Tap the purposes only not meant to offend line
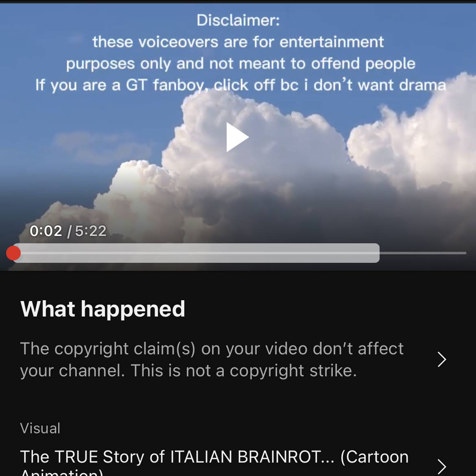The width and height of the screenshot is (476, 476). (240, 64)
